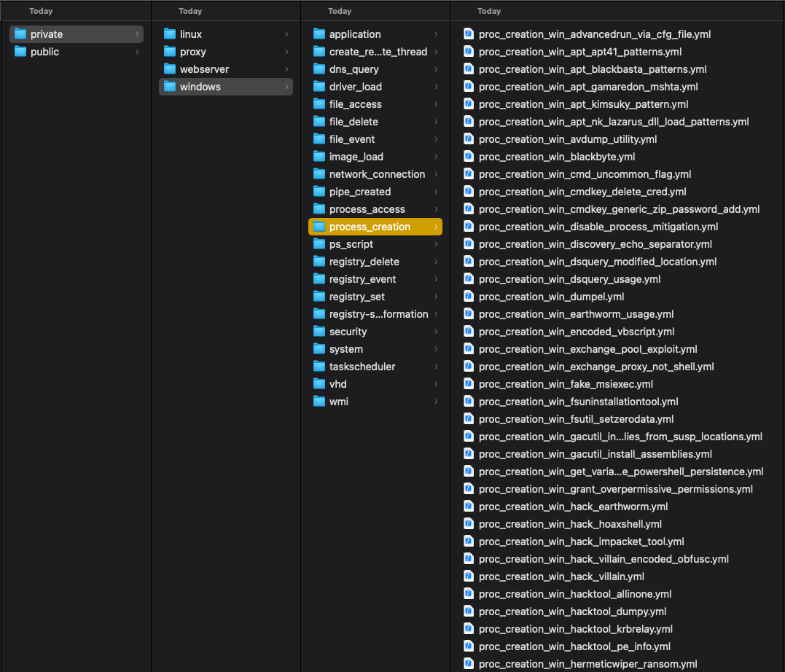Select the windows folder
This screenshot has width=785, height=672.
pos(200,87)
